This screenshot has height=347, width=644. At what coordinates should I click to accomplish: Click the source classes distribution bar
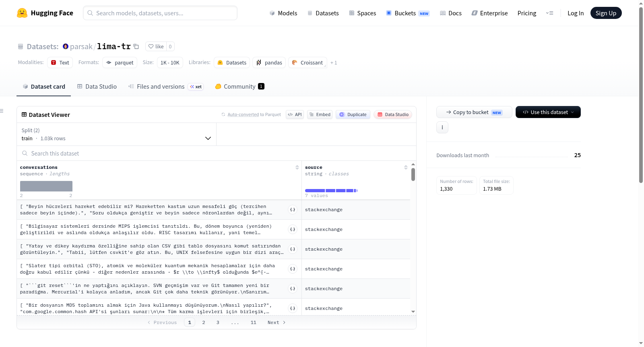point(331,191)
